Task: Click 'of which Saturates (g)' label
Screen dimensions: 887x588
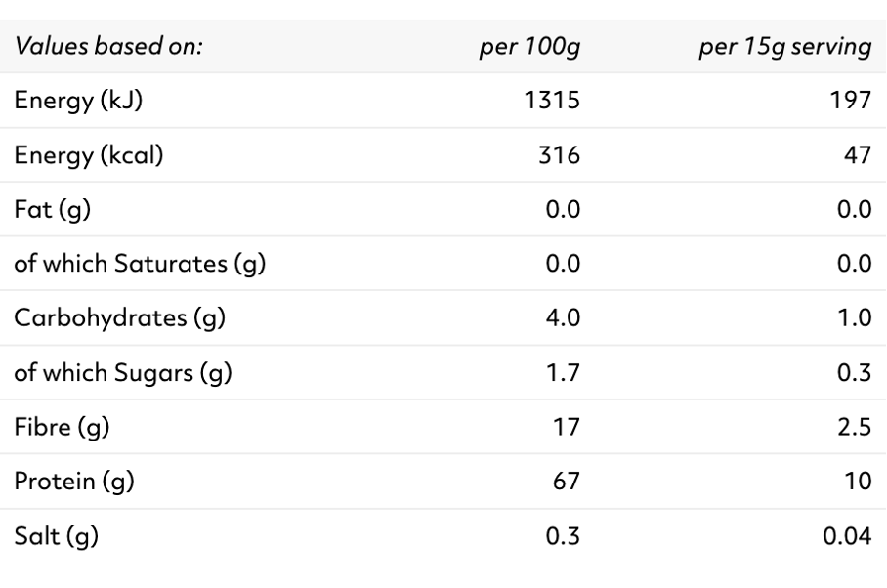Action: (x=140, y=264)
